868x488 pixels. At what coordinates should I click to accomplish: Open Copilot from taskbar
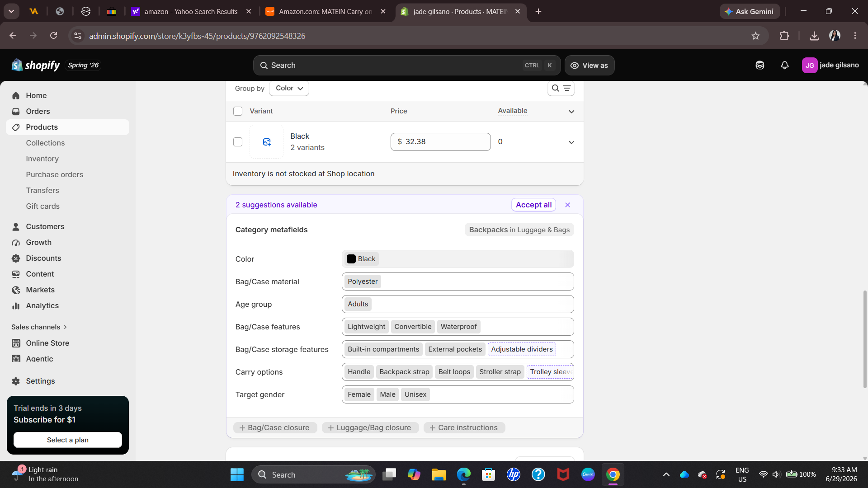click(x=414, y=474)
